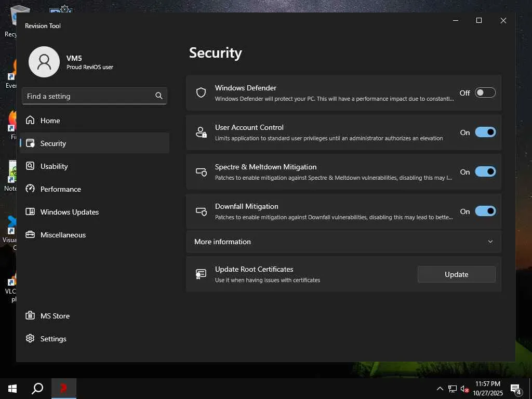Click the Windows Updates icon in sidebar
532x399 pixels.
tap(30, 212)
